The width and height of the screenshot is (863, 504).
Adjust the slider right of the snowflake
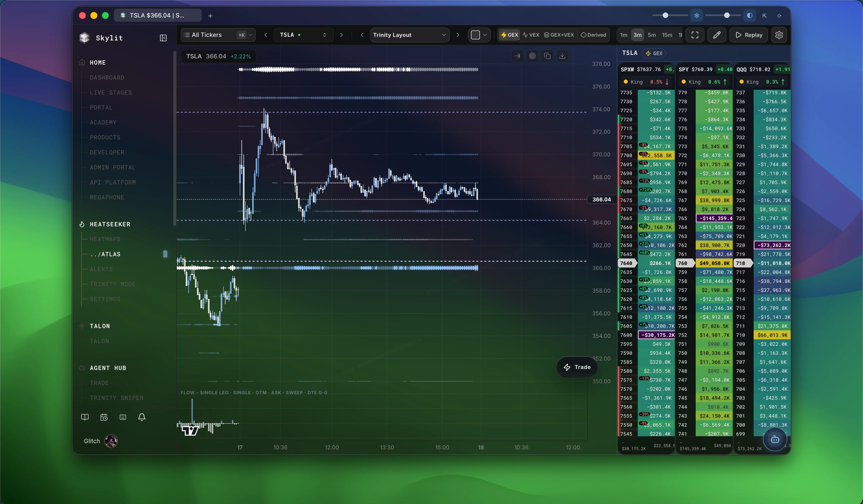click(x=723, y=15)
